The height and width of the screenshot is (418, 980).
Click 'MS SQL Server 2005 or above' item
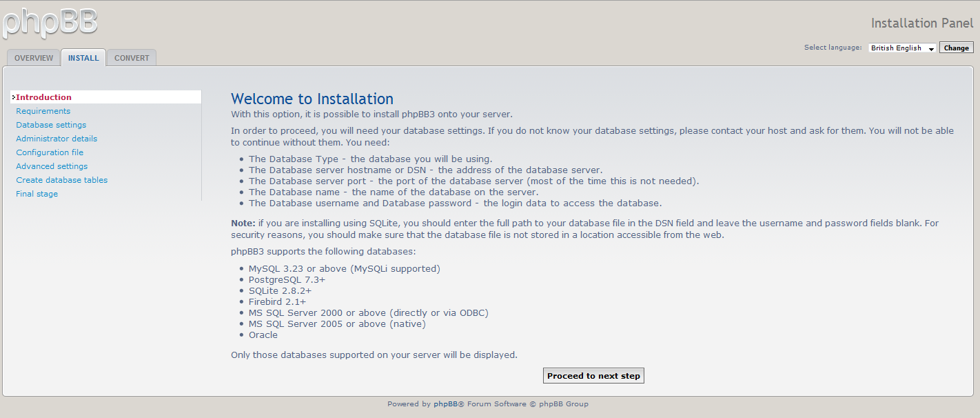[x=337, y=324]
